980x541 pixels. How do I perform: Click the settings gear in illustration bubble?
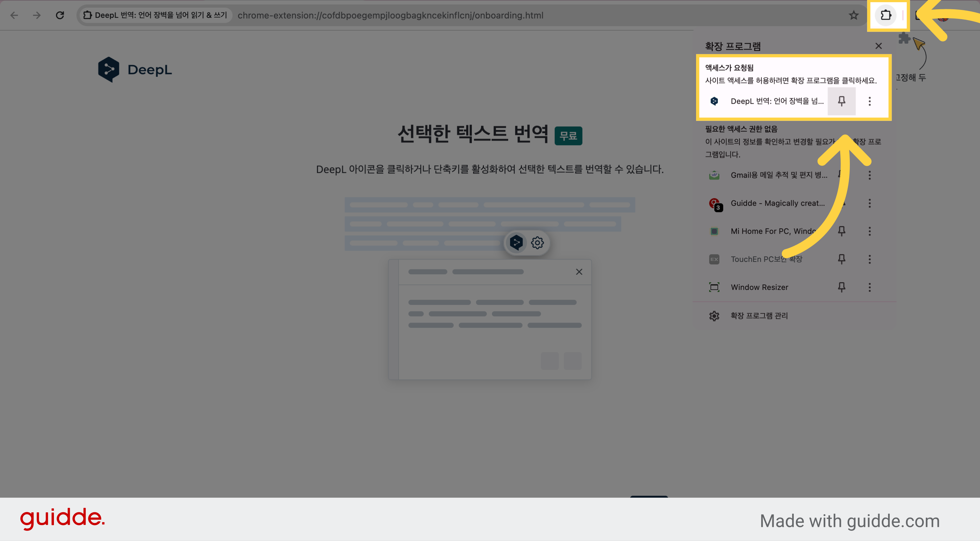pyautogui.click(x=537, y=242)
